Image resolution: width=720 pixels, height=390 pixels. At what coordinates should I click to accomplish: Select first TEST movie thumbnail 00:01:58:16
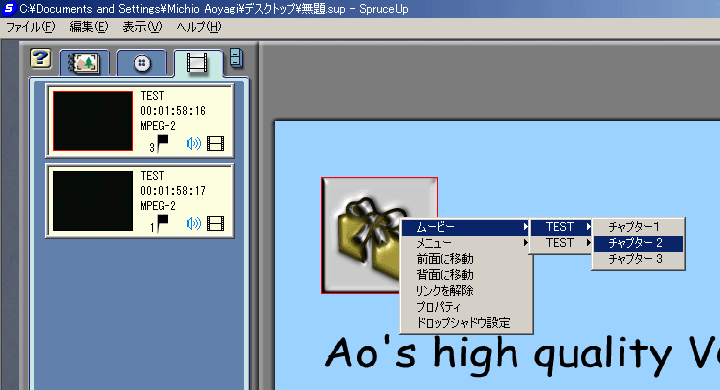point(93,121)
